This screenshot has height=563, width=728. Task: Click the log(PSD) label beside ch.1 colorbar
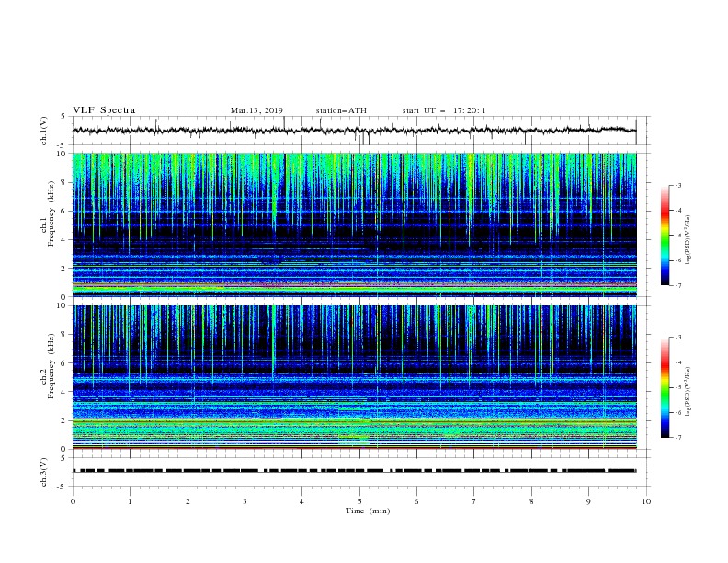(688, 240)
